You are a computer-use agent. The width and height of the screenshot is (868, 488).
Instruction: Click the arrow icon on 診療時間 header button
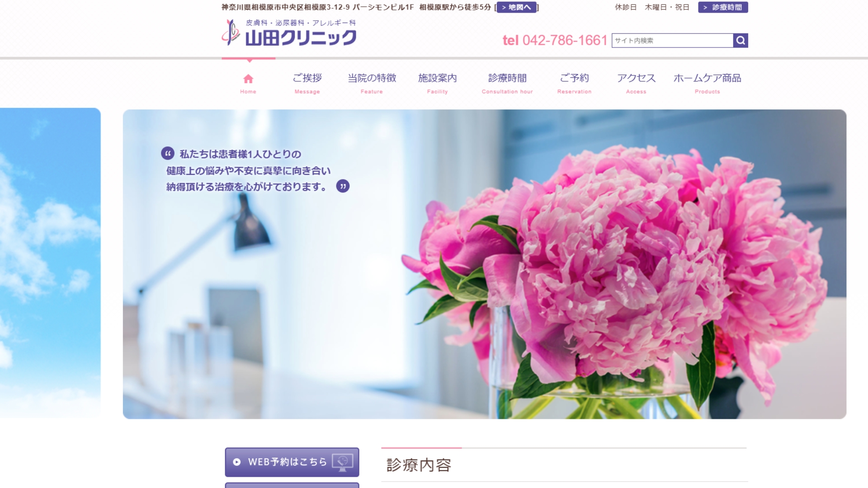click(x=705, y=7)
